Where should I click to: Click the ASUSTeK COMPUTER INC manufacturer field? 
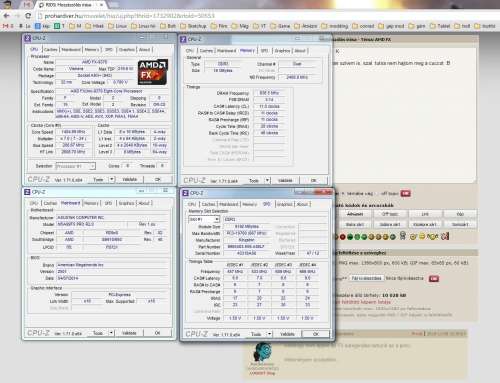point(113,217)
